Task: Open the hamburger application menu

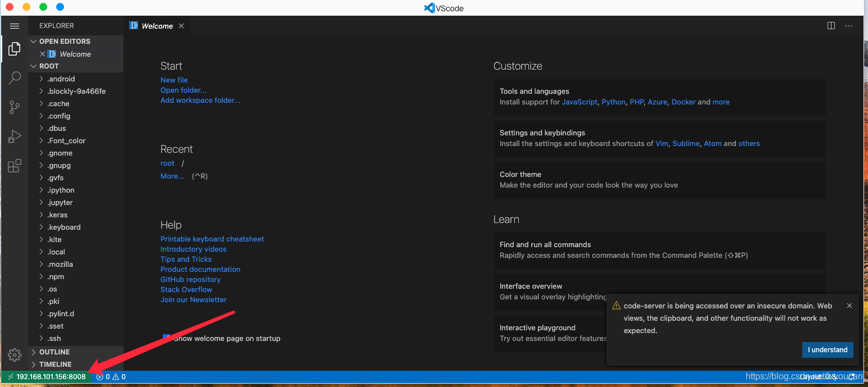Action: 15,26
